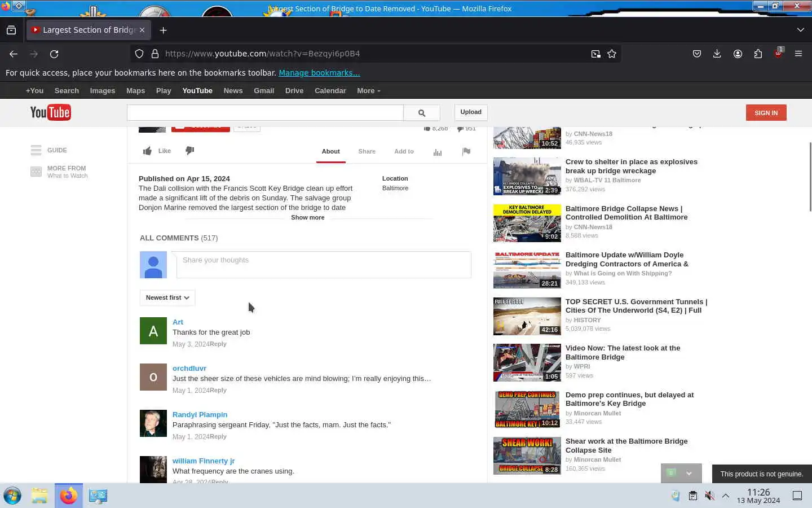Open Gmail from Google bar
The width and height of the screenshot is (812, 508).
(264, 91)
